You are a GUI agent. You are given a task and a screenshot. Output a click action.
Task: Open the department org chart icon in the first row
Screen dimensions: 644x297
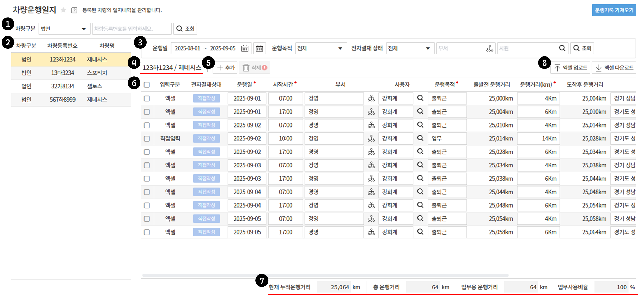371,98
